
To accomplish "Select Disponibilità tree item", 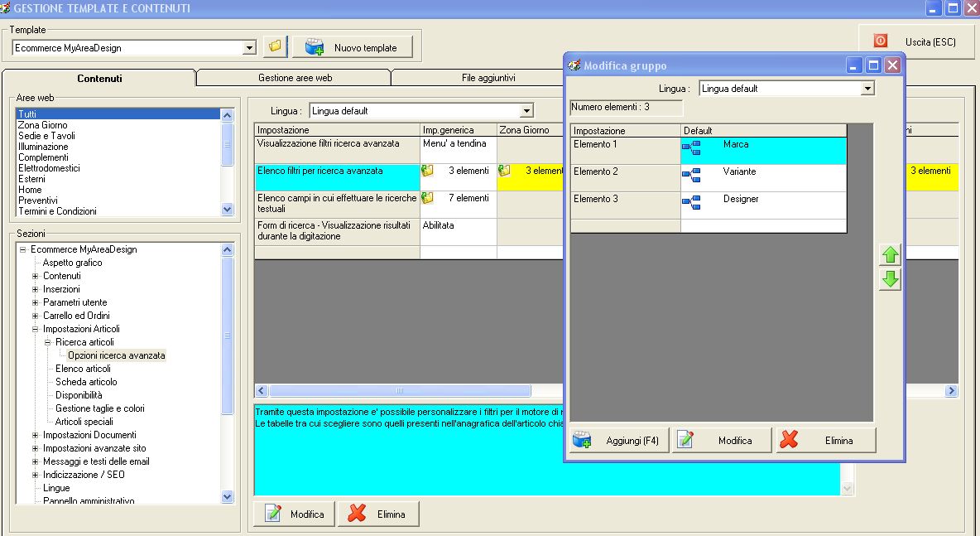I will coord(79,395).
